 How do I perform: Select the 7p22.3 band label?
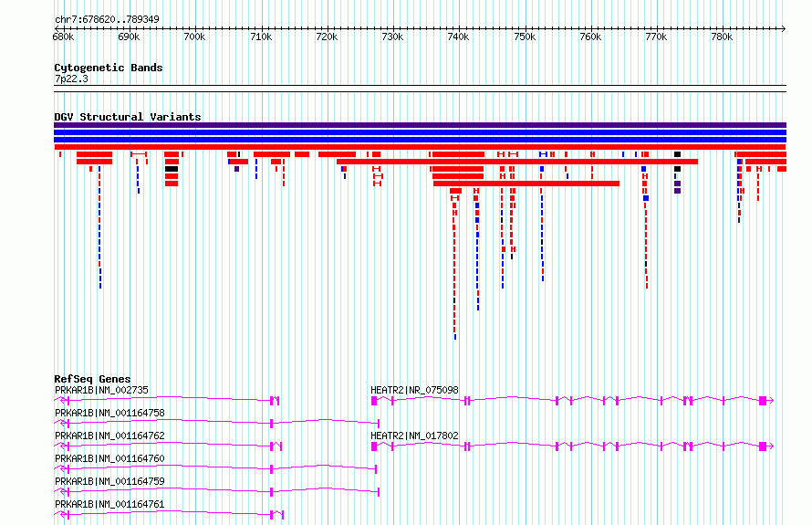(x=71, y=79)
